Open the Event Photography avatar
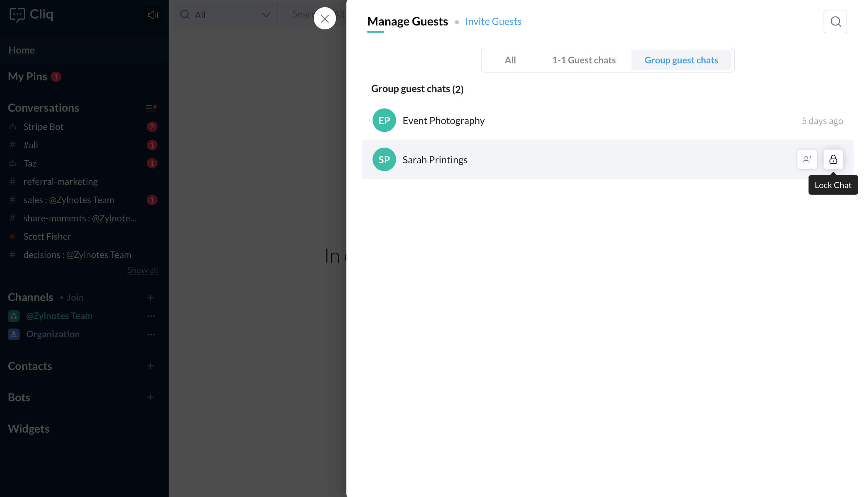Screen dimensions: 868x497 click(x=384, y=120)
